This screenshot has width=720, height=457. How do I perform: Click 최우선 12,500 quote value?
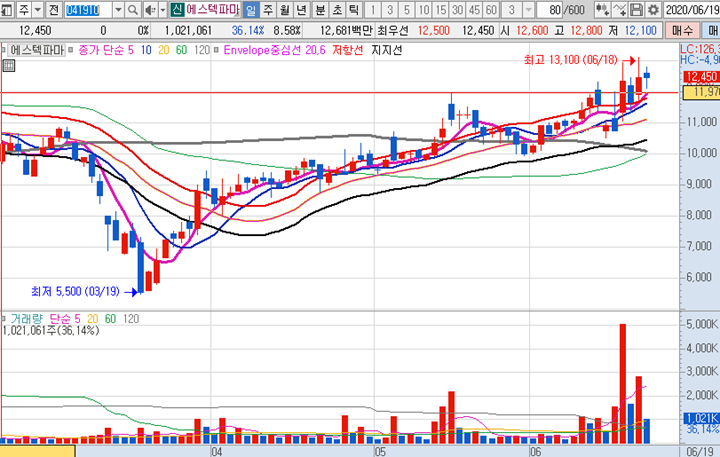[433, 30]
